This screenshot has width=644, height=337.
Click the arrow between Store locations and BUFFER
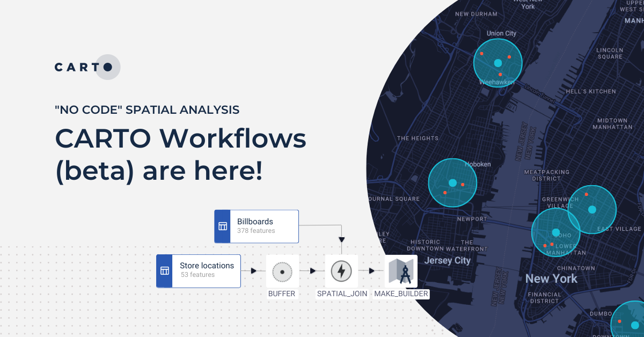point(252,271)
